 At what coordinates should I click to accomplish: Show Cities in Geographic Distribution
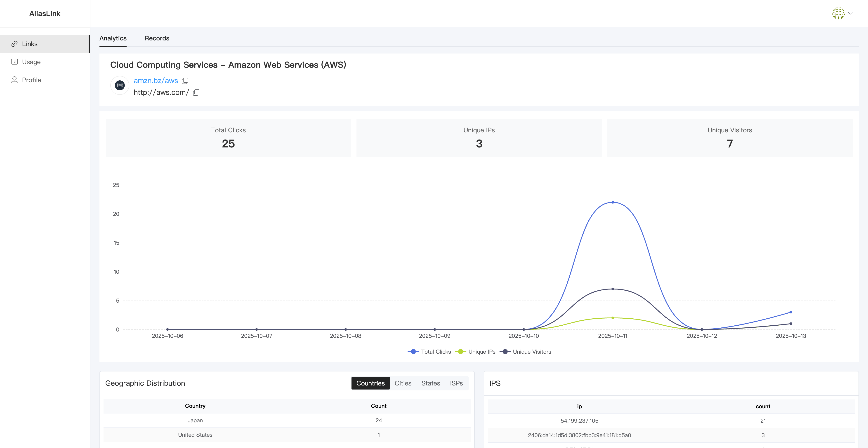tap(403, 383)
